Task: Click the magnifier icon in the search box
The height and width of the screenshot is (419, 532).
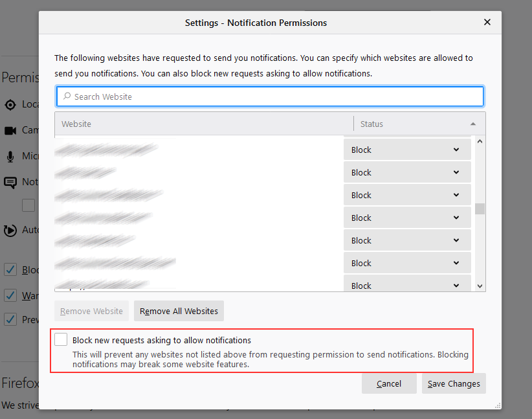Action: click(x=66, y=96)
